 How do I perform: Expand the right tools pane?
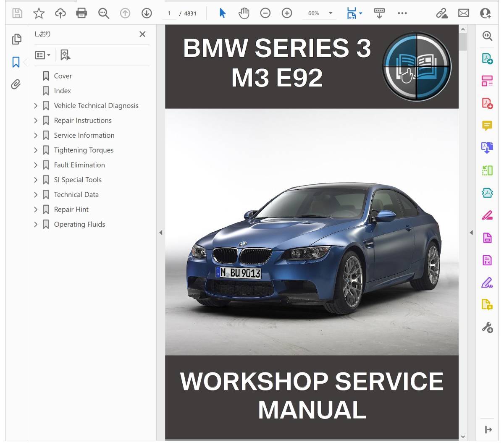pos(488,429)
